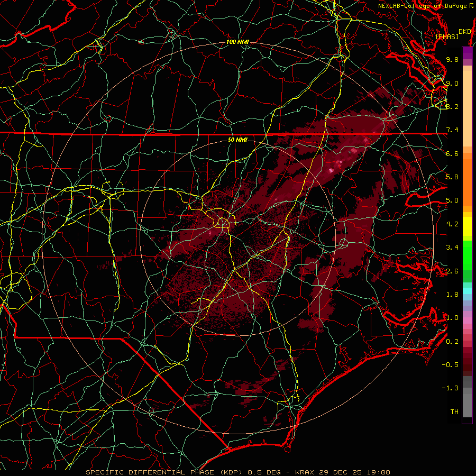Screen dimensions: 476x476
Task: Click the [PHAS] units label
Action: point(447,36)
